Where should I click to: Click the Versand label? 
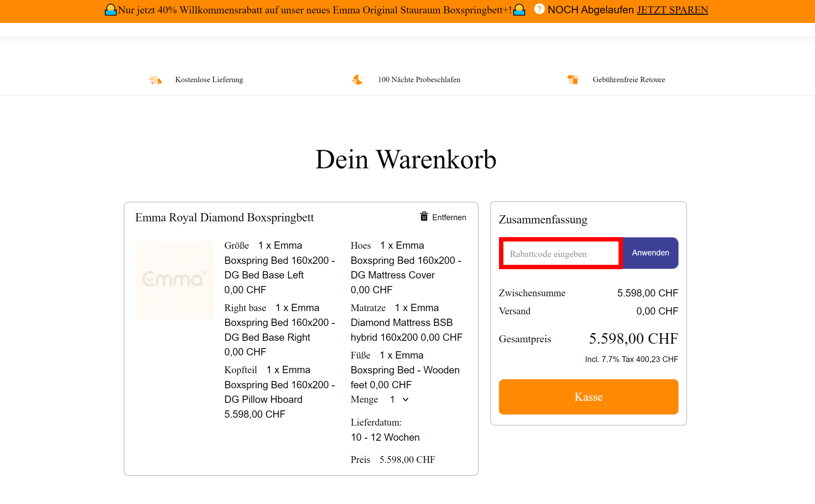pos(514,311)
